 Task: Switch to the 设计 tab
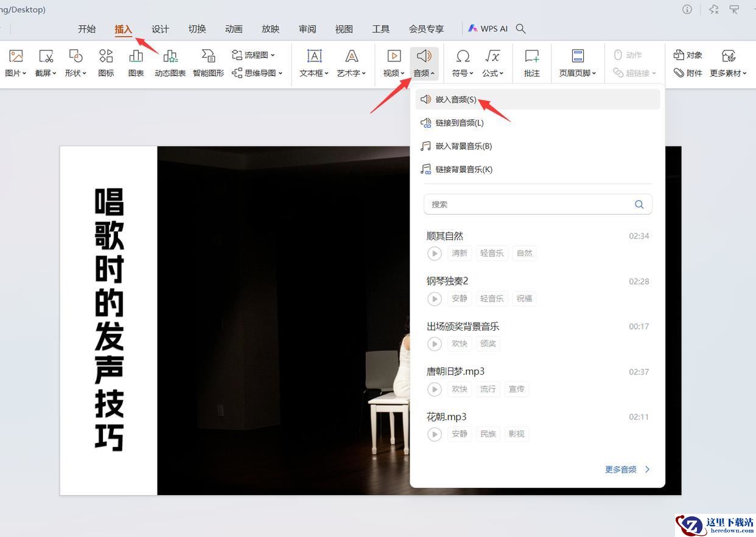point(160,29)
